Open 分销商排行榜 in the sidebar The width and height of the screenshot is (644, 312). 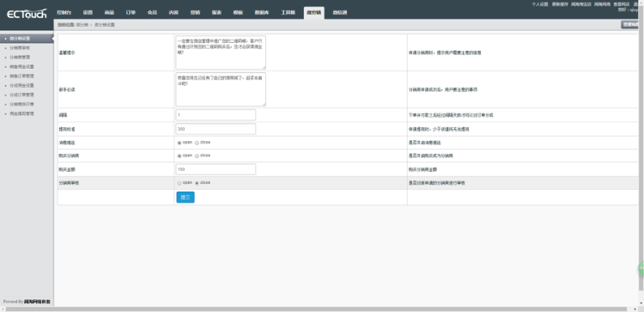pos(21,104)
